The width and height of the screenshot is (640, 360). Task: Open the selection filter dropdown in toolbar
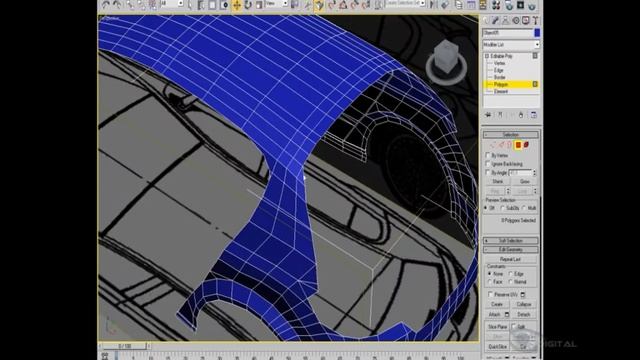[x=172, y=4]
